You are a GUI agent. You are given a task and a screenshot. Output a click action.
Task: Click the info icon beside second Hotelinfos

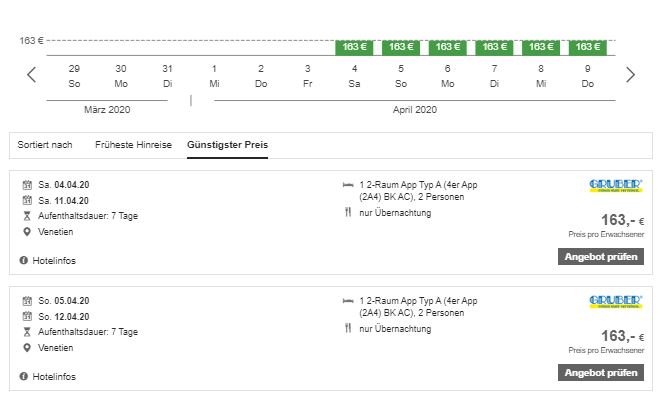24,376
